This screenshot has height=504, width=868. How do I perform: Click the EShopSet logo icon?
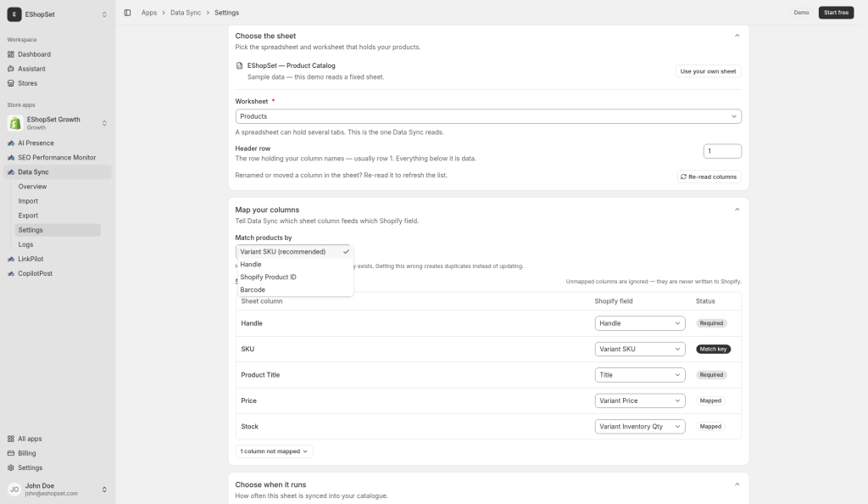[x=14, y=14]
